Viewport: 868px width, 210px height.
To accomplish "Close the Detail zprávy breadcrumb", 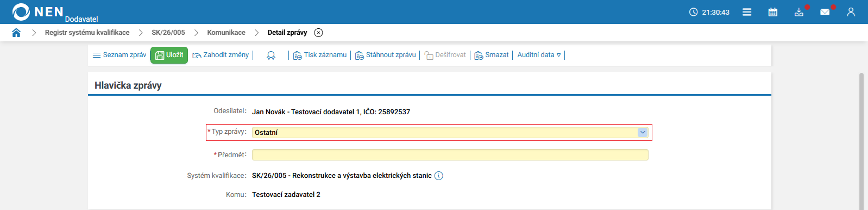I will point(318,33).
